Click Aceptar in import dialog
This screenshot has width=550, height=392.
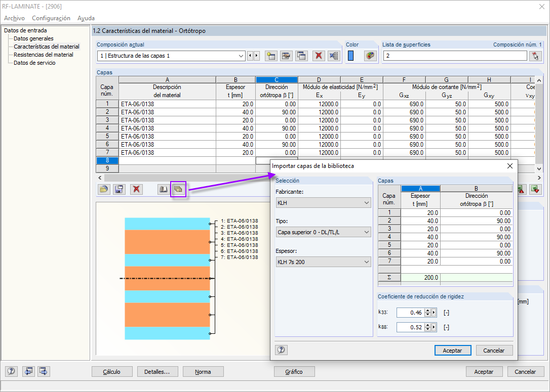coord(452,351)
